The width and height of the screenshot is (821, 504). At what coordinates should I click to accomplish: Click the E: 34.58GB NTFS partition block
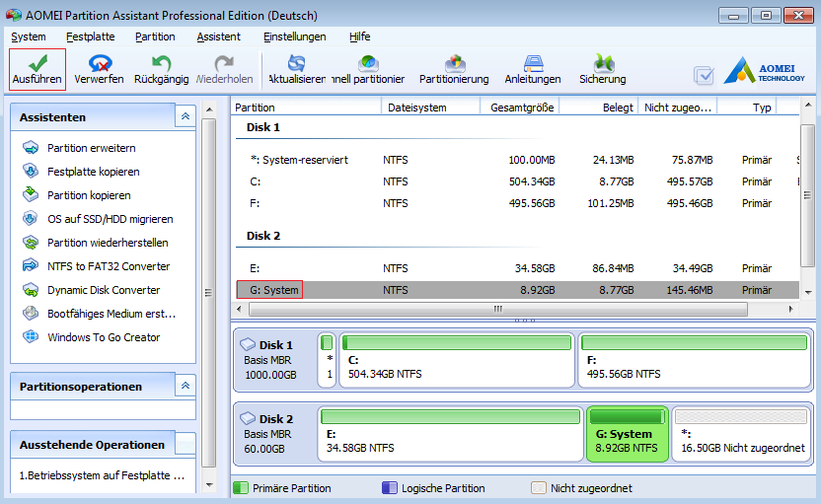(x=450, y=434)
